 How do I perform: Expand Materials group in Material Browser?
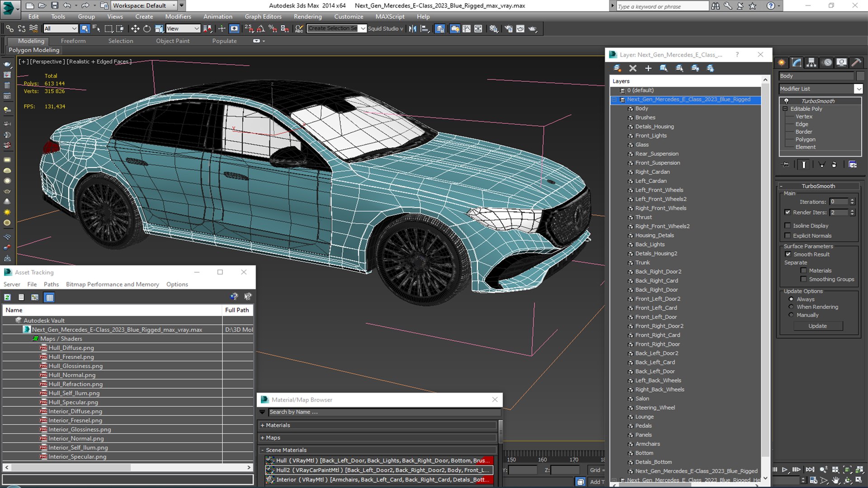pyautogui.click(x=262, y=425)
